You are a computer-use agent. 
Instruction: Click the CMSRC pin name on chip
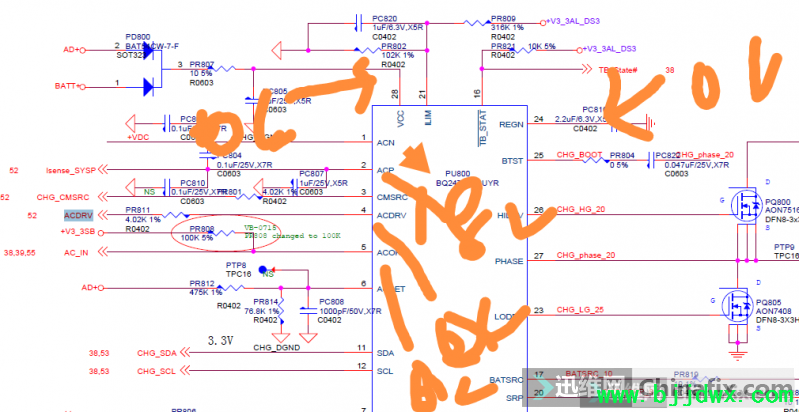coord(391,197)
